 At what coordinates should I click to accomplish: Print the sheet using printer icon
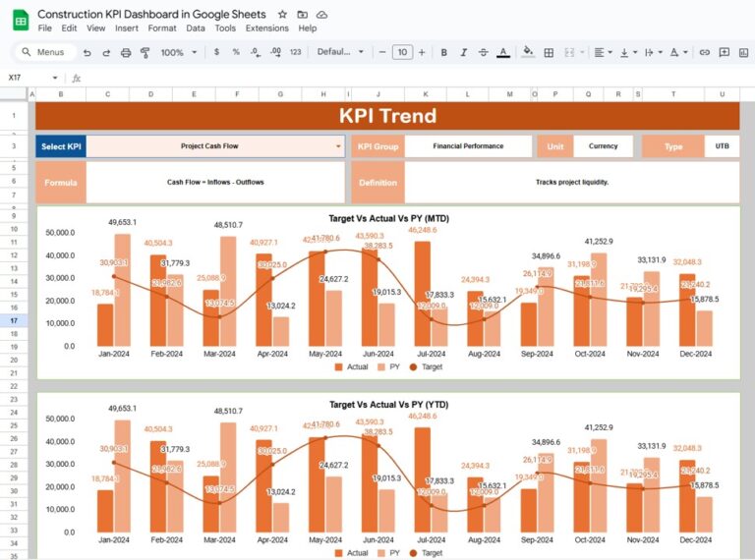(126, 52)
